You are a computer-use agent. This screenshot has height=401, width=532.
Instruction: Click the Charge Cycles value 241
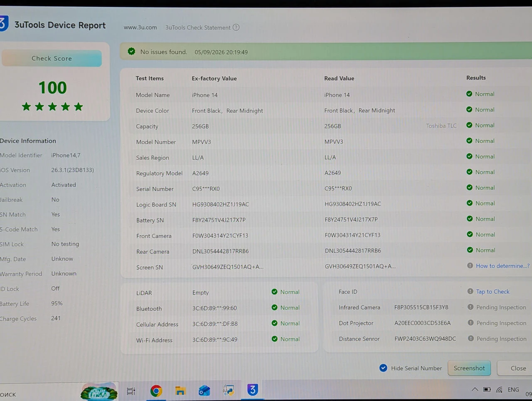pyautogui.click(x=56, y=318)
